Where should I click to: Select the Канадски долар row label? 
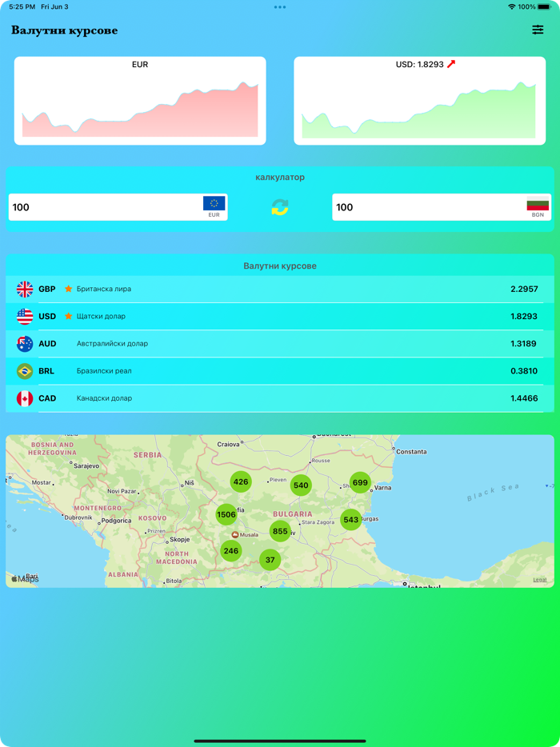pos(104,398)
